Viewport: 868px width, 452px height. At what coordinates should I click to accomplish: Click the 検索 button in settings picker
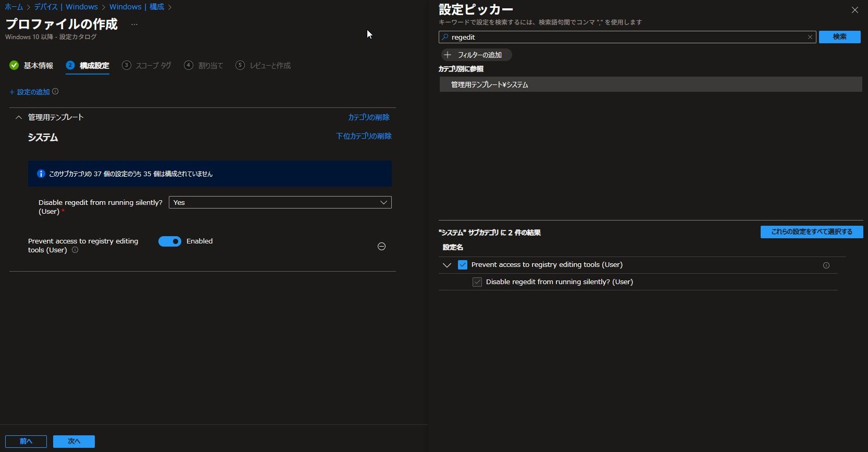click(x=839, y=37)
